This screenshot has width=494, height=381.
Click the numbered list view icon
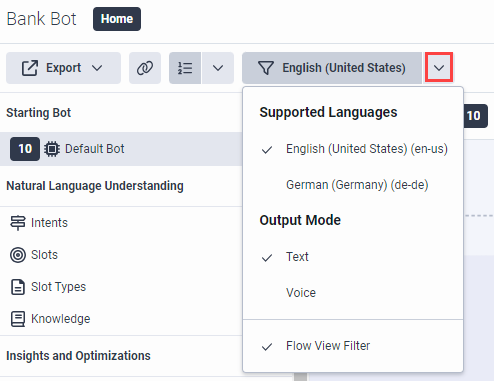[185, 68]
